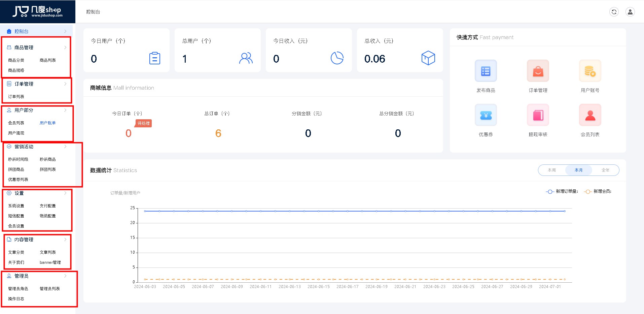The width and height of the screenshot is (644, 314).
Task: Open the user profile avatar icon
Action: (x=630, y=12)
